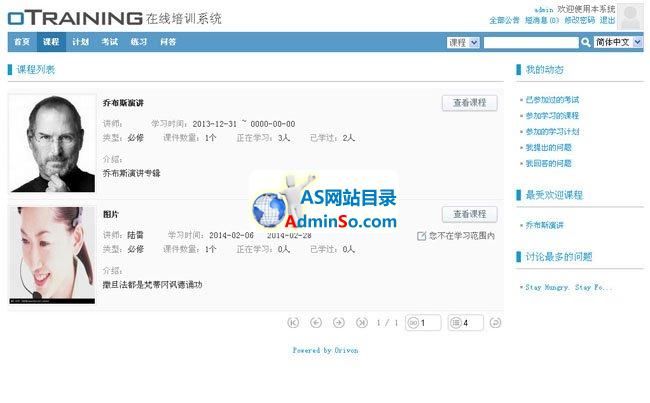Image resolution: width=650 pixels, height=403 pixels.
Task: Click 查看课程 for the 图片 course
Action: point(470,214)
